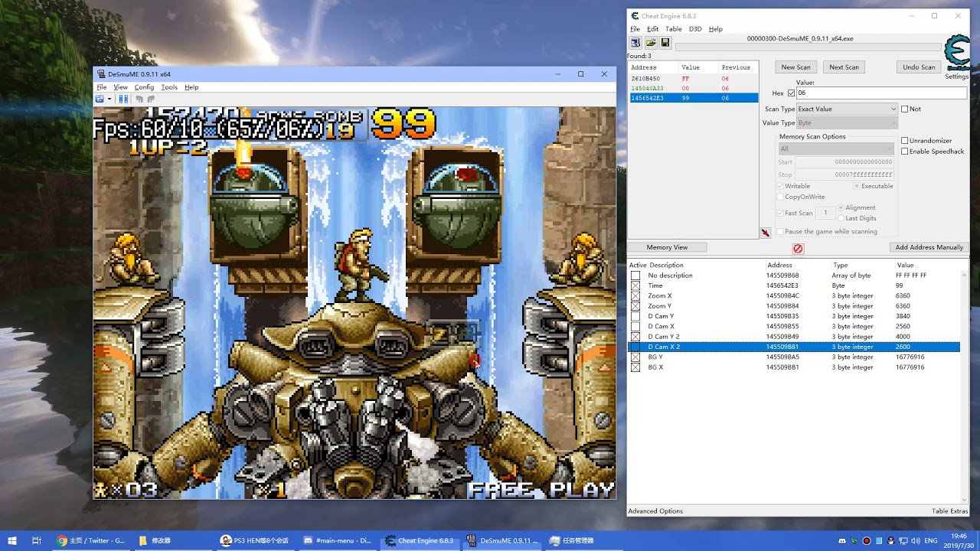
Task: Open Memory View
Action: [667, 247]
